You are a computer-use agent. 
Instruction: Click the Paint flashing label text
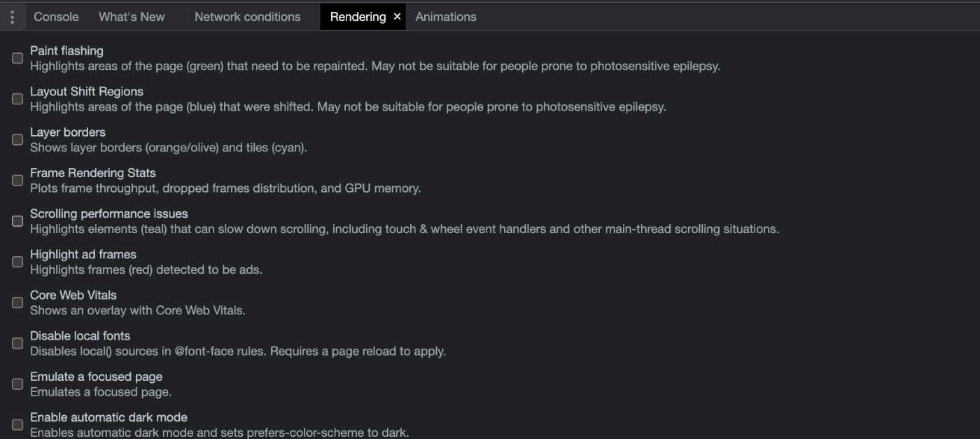66,50
